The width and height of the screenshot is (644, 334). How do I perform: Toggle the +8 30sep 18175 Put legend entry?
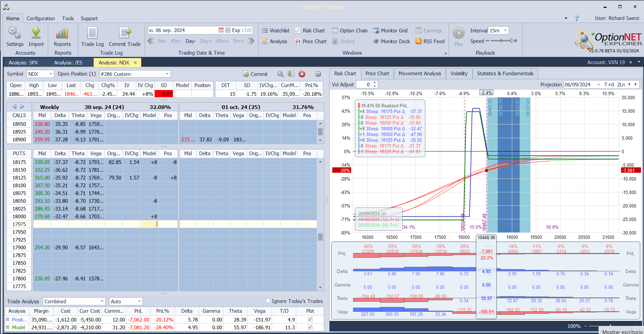390,111
